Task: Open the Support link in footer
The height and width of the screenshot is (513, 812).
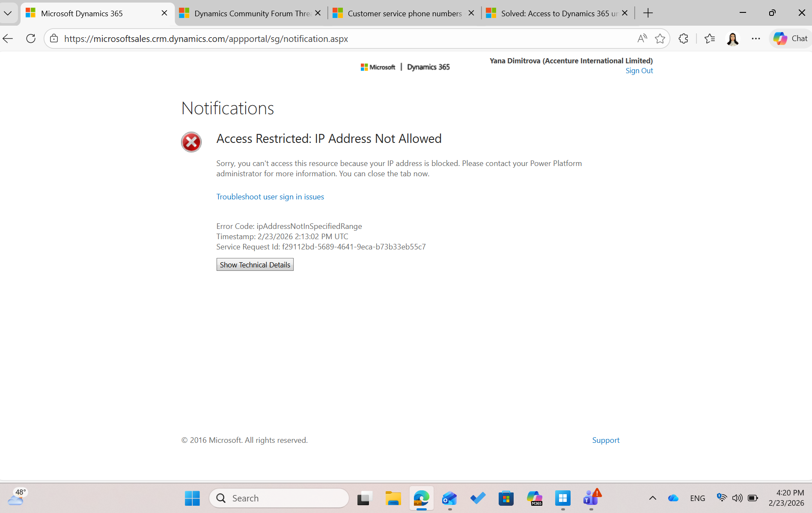Action: pyautogui.click(x=606, y=440)
